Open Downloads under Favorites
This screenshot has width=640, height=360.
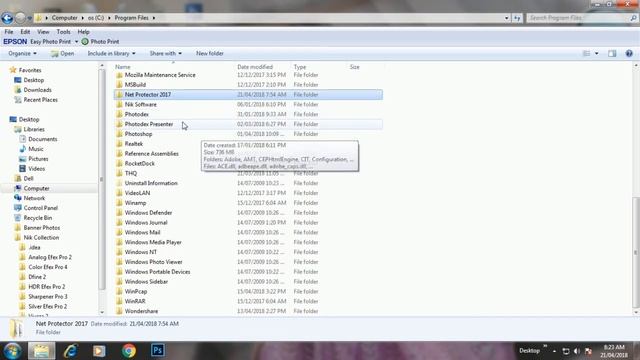pyautogui.click(x=37, y=90)
